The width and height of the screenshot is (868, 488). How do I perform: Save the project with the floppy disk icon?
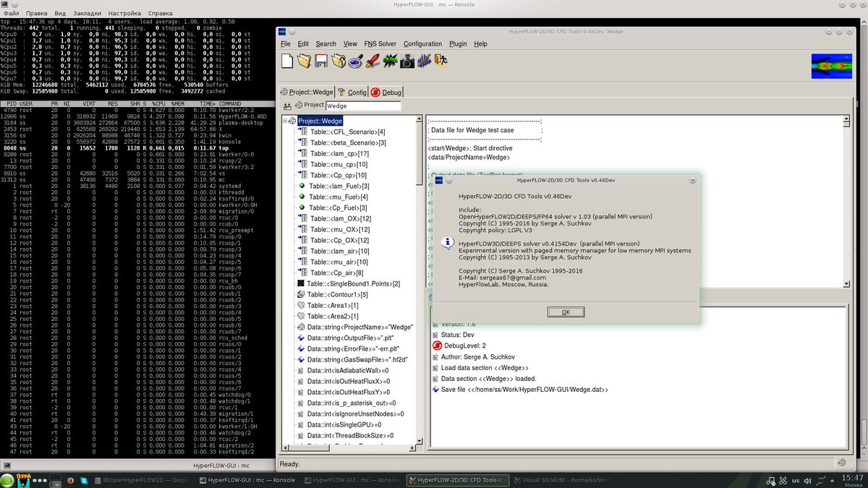321,61
